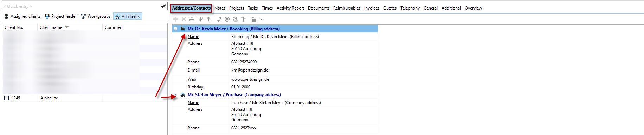Viewport: 644px width, 135px height.
Task: Click the up arrow with minus icon
Action: point(209,19)
